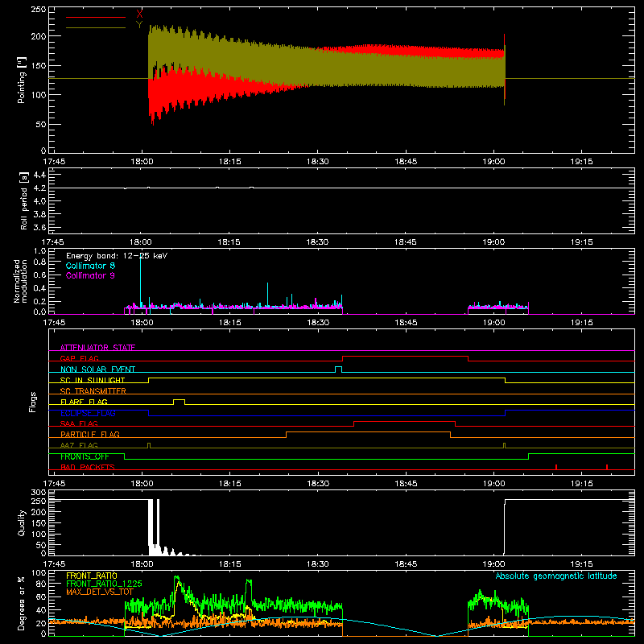Viewport: 644px width, 644px height.
Task: Select the BAD_PACKETS flag label
Action: [x=88, y=467]
